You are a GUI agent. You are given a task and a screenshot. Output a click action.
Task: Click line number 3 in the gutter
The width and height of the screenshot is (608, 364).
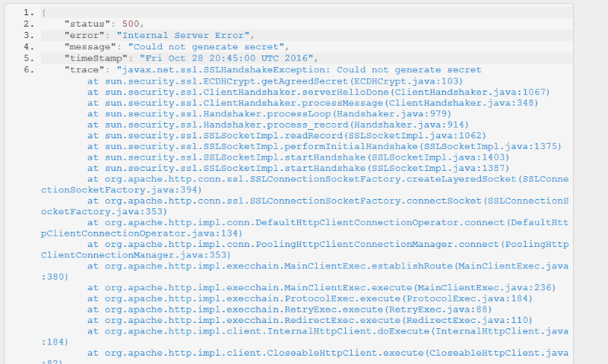coord(29,35)
